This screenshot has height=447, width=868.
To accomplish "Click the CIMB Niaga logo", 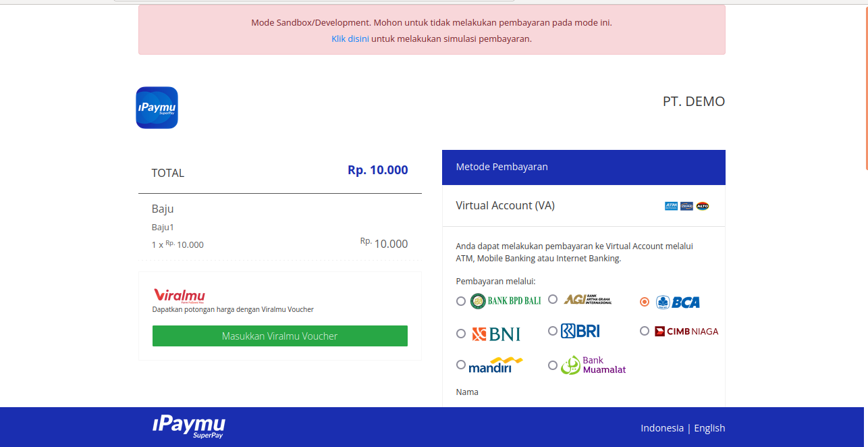I will coord(686,332).
